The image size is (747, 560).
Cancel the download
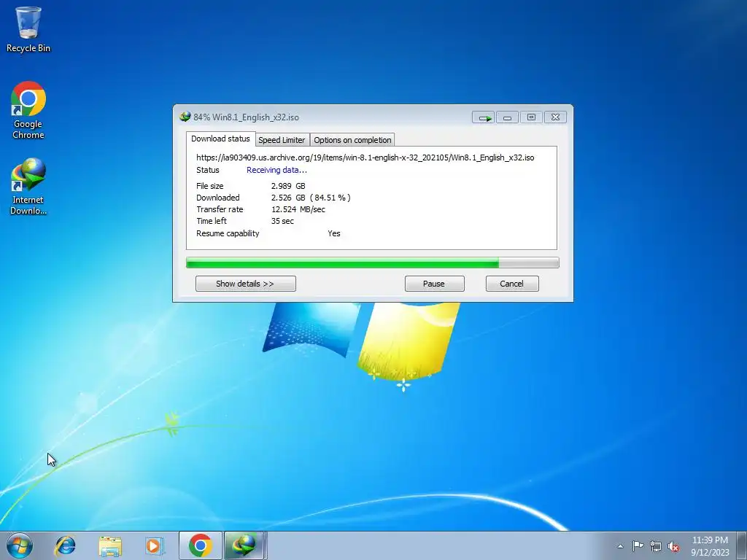[512, 284]
